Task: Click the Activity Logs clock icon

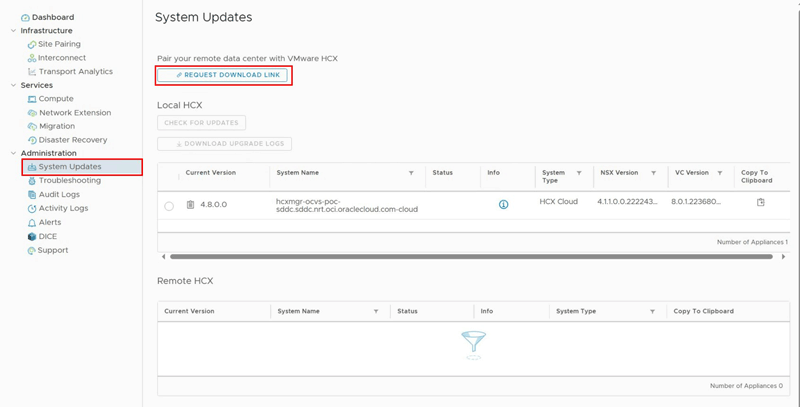Action: click(x=32, y=209)
